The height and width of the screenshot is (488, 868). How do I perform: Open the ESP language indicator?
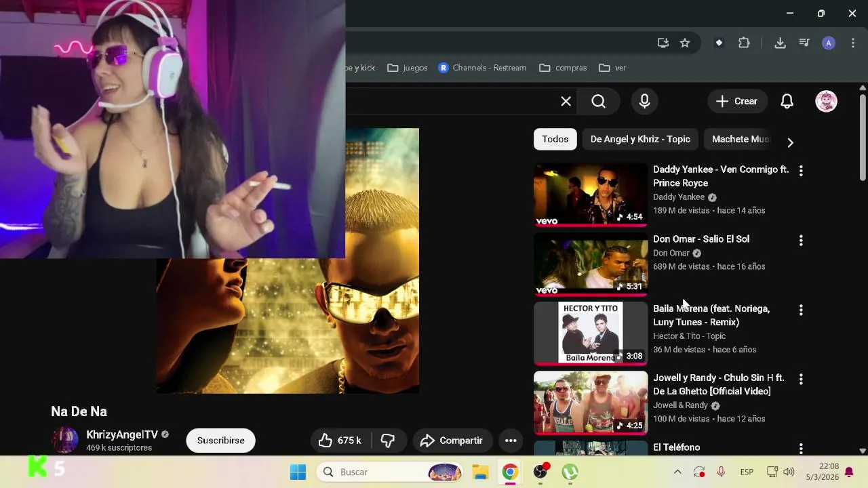coord(747,472)
